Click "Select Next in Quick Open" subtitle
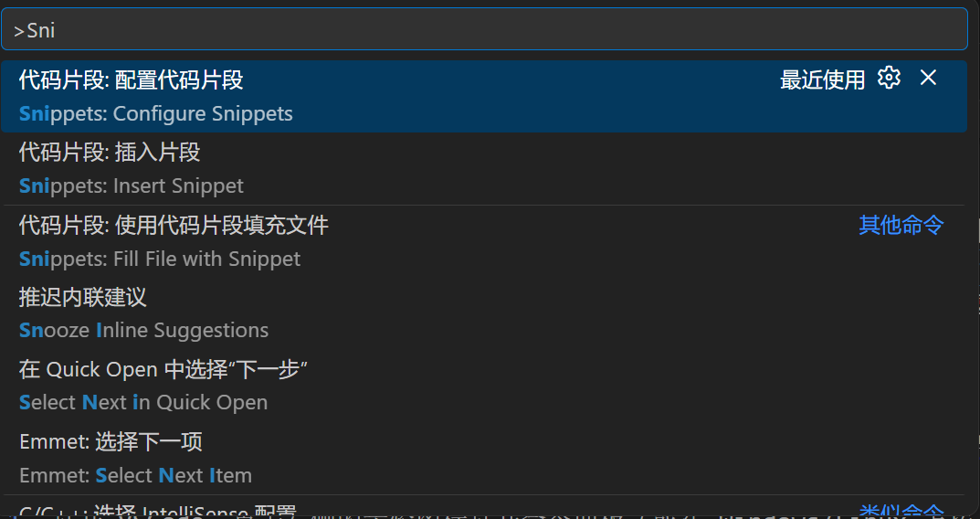Screen dimensions: 980x519 143,403
